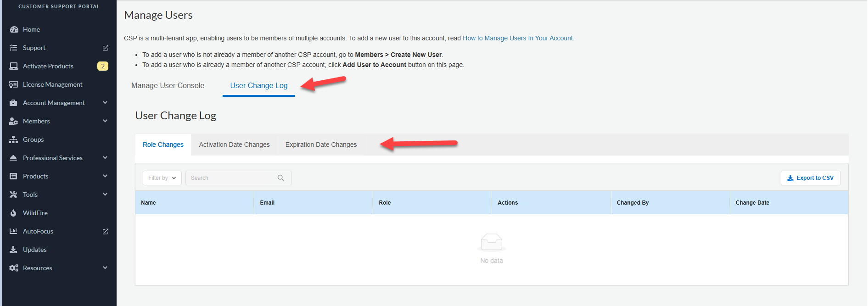Click the Groups hierarchy icon
The height and width of the screenshot is (306, 868).
tap(14, 139)
